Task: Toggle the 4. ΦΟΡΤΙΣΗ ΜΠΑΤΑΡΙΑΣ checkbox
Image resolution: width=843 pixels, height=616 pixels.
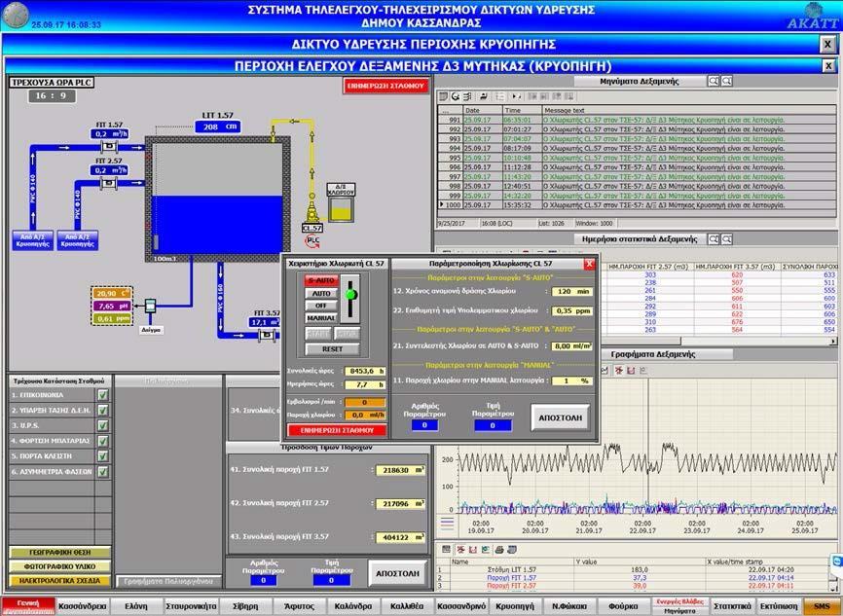Action: coord(102,441)
